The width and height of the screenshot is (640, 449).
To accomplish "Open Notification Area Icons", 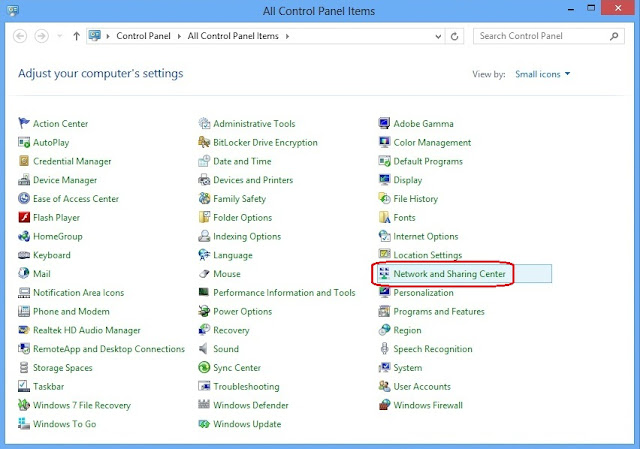I will tap(78, 293).
